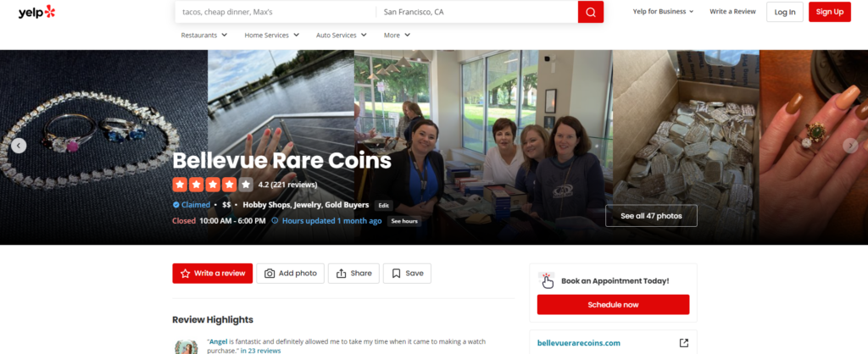The width and height of the screenshot is (868, 354).
Task: Open the Gold Buyers category link
Action: 347,205
